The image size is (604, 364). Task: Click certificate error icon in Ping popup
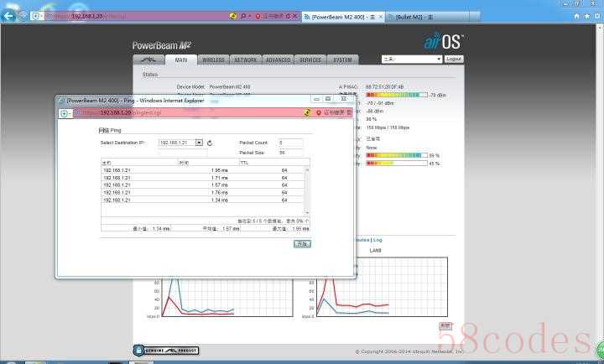tap(319, 112)
